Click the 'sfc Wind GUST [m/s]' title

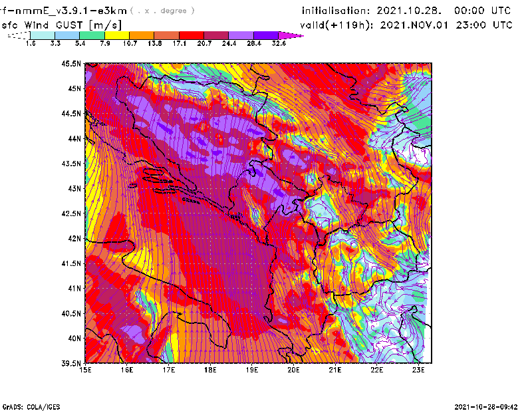click(61, 25)
